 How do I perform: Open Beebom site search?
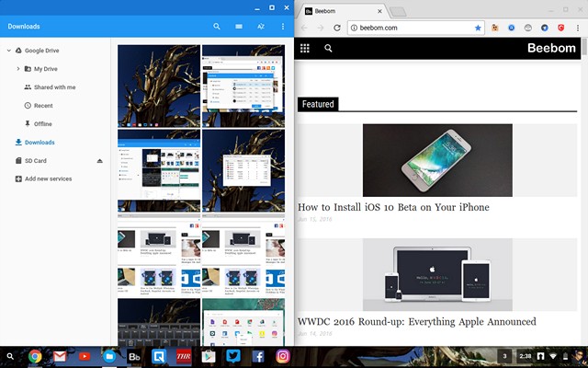[328, 48]
